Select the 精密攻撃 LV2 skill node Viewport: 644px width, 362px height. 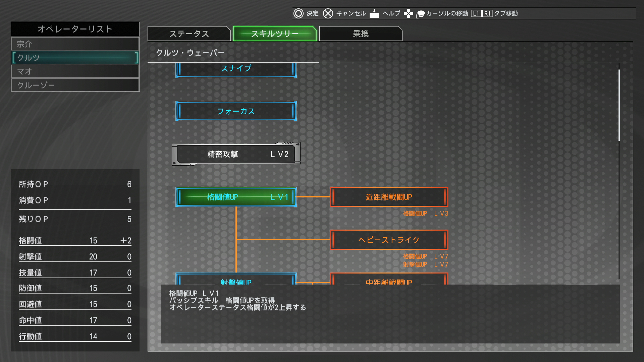(x=236, y=154)
